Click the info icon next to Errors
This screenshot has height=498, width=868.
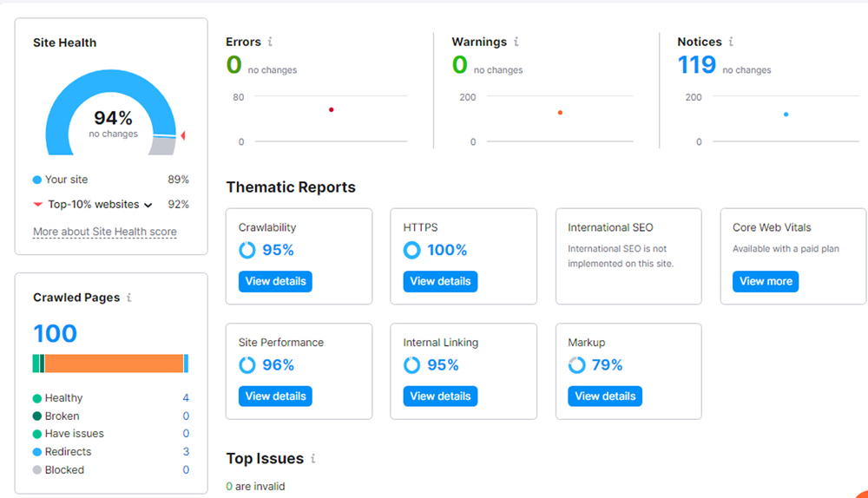[270, 42]
